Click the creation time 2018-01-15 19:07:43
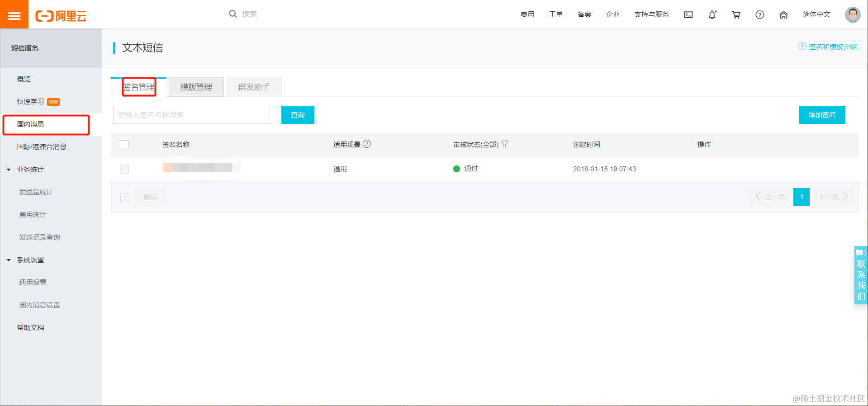This screenshot has height=406, width=868. (x=604, y=169)
